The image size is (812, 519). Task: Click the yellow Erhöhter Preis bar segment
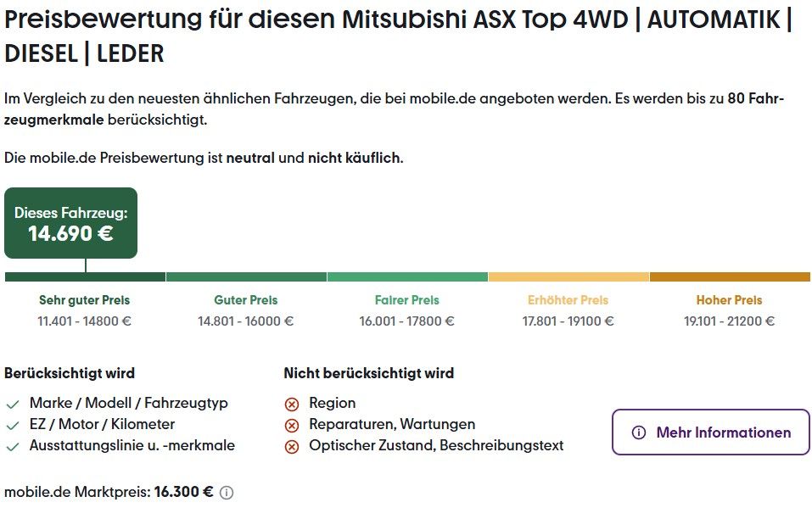[568, 276]
